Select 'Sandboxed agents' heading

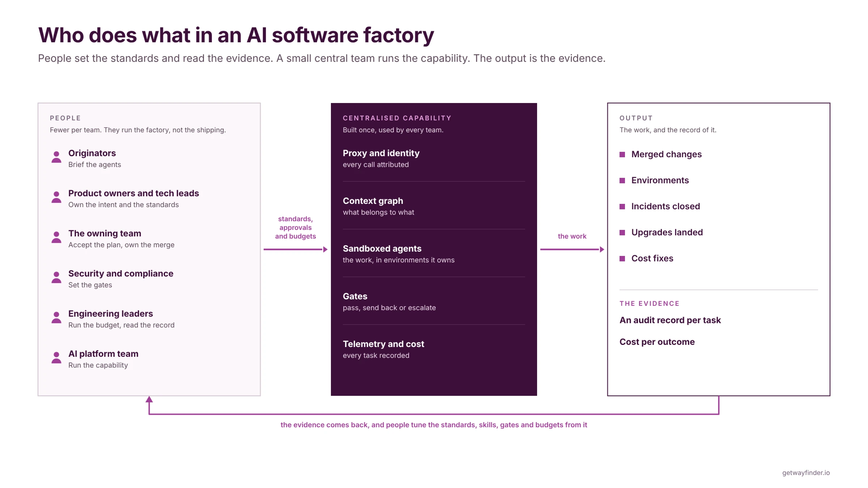382,249
